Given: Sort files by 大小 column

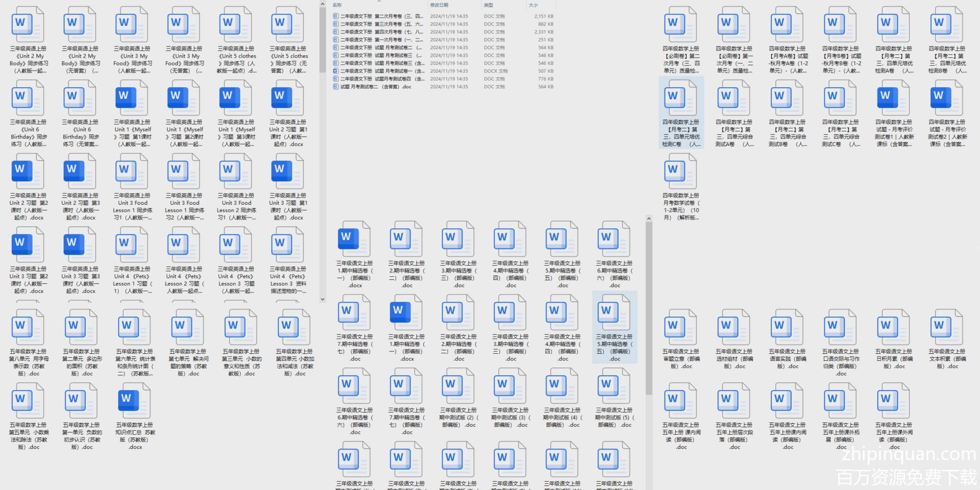Looking at the screenshot, I should [533, 5].
